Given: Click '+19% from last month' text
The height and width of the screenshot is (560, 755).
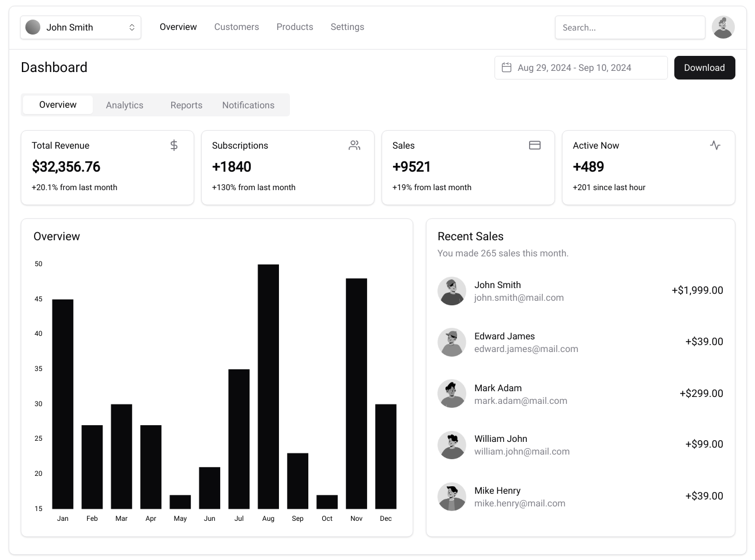Looking at the screenshot, I should tap(432, 187).
